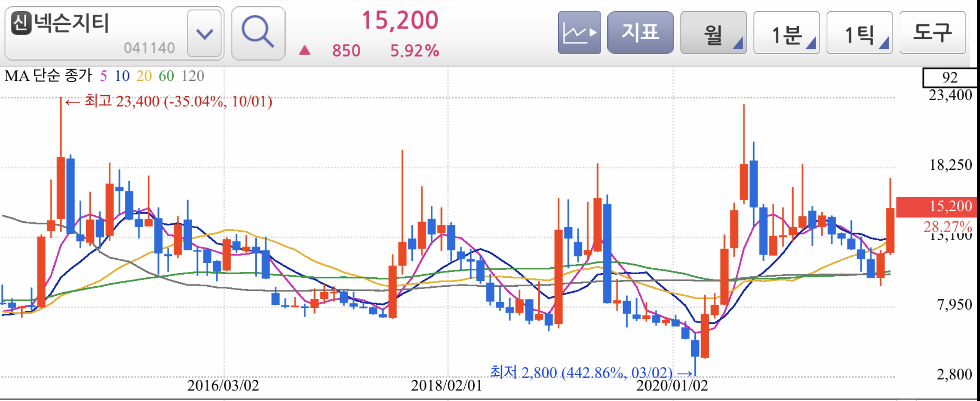Viewport: 980px width, 401px height.
Task: Select the 넥슨지티 stock name field
Action: click(114, 33)
